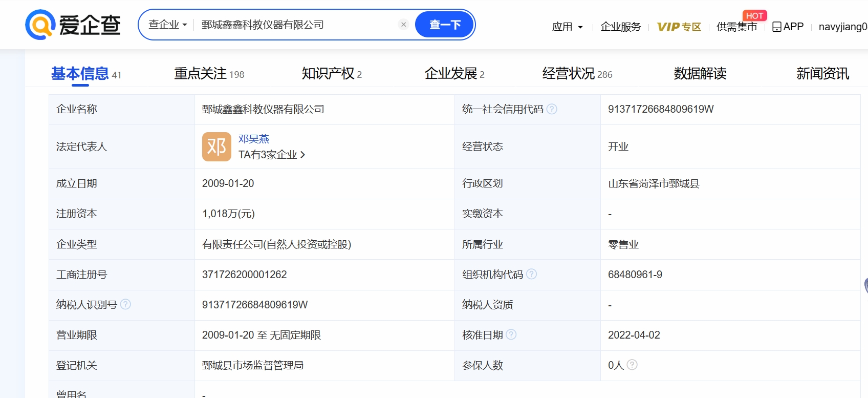Switch to the 企业发展 tab
The width and height of the screenshot is (868, 398).
[x=454, y=74]
